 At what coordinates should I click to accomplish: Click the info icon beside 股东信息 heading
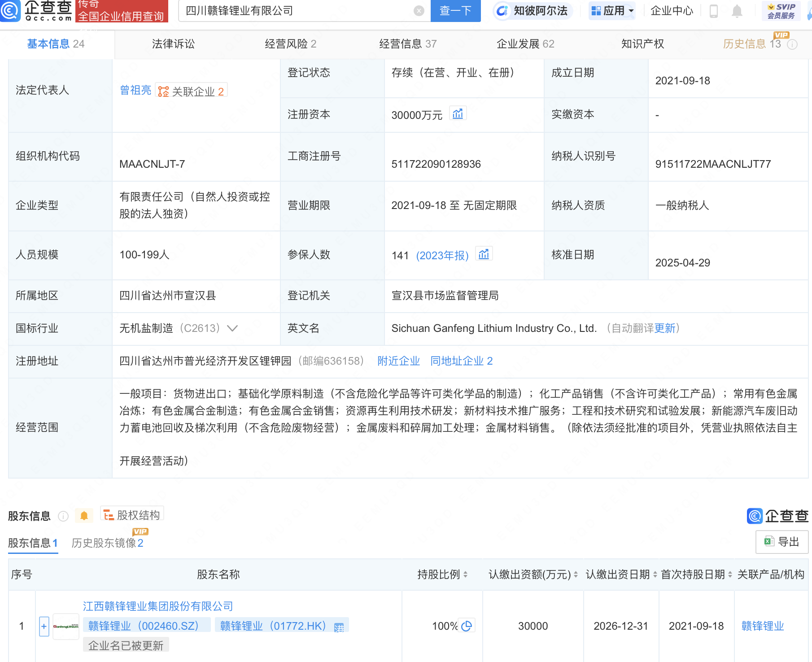click(63, 516)
